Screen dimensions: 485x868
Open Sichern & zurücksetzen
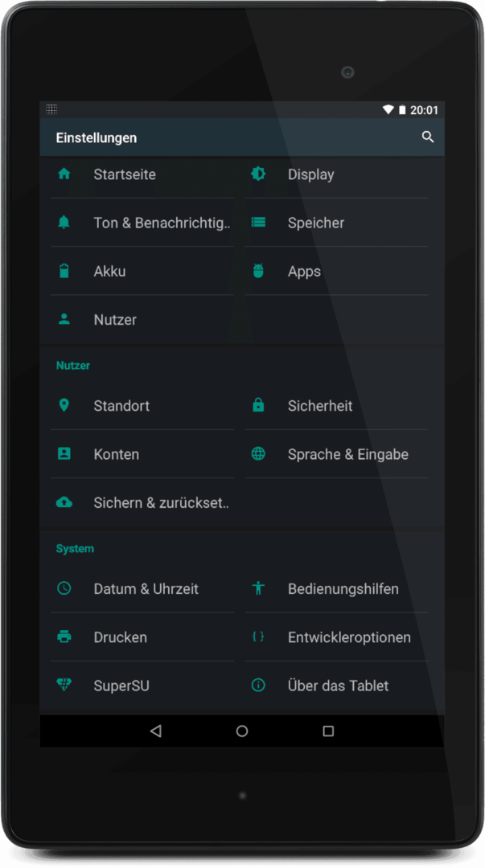tap(142, 502)
